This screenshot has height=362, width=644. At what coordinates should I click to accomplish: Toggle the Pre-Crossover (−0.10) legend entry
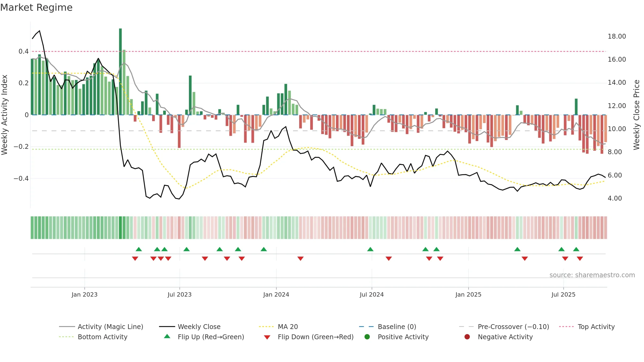click(x=504, y=327)
